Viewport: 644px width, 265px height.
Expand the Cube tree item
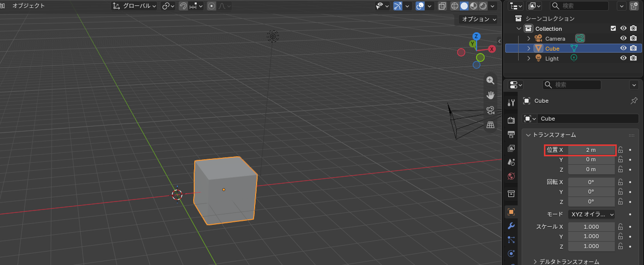pyautogui.click(x=529, y=49)
